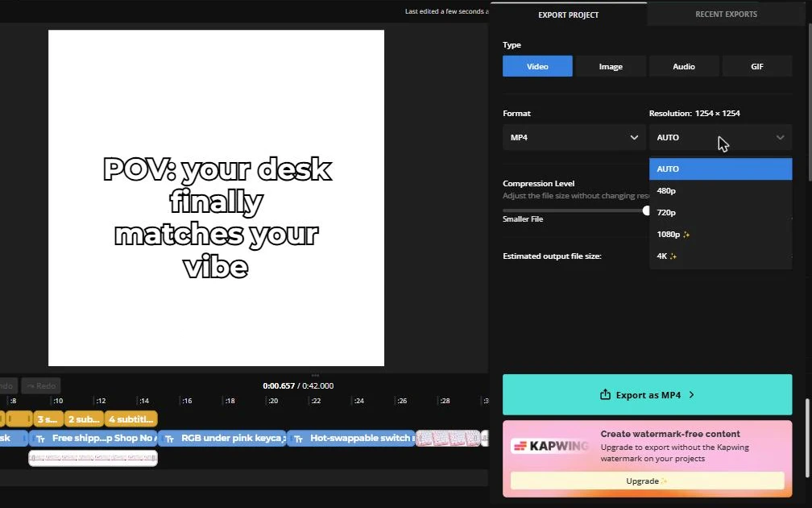Click the Upgrade button
812x508 pixels.
(648, 481)
